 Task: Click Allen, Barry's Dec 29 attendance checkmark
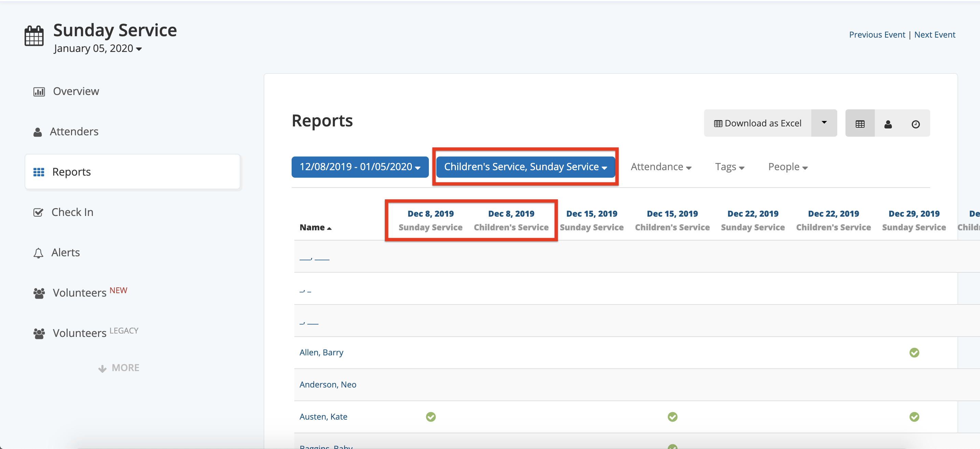pos(914,353)
